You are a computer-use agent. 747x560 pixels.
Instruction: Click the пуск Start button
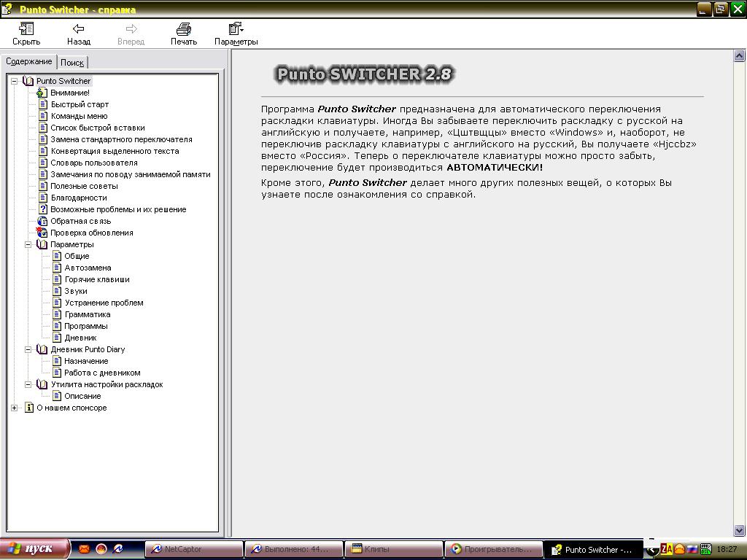pos(35,549)
